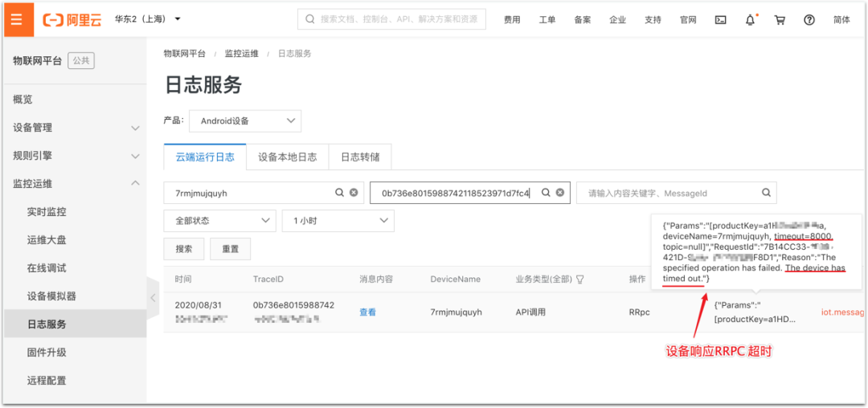This screenshot has height=408, width=868.
Task: Go to 物联网平台 breadcrumb
Action: pos(184,54)
